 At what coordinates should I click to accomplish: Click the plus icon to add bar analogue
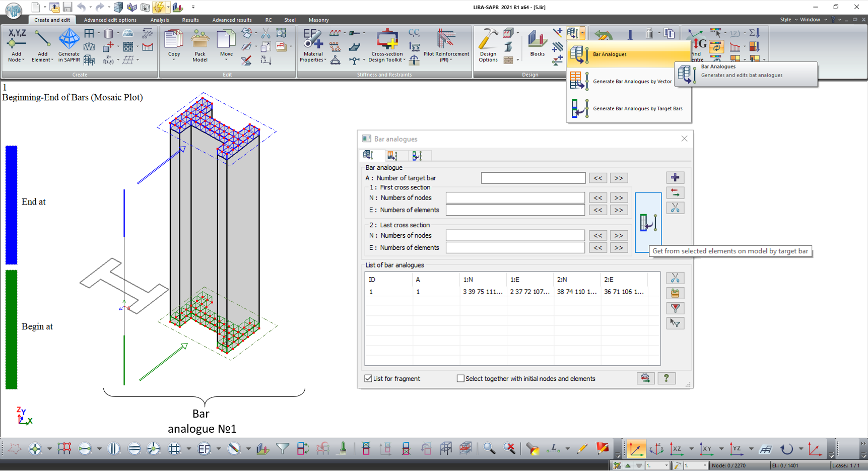pos(675,178)
